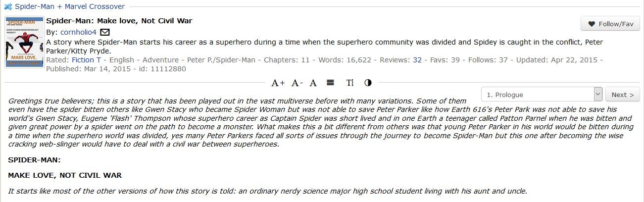Click the crossover icon beside Spider-Man + Marvel
644x202 pixels.
click(x=8, y=6)
